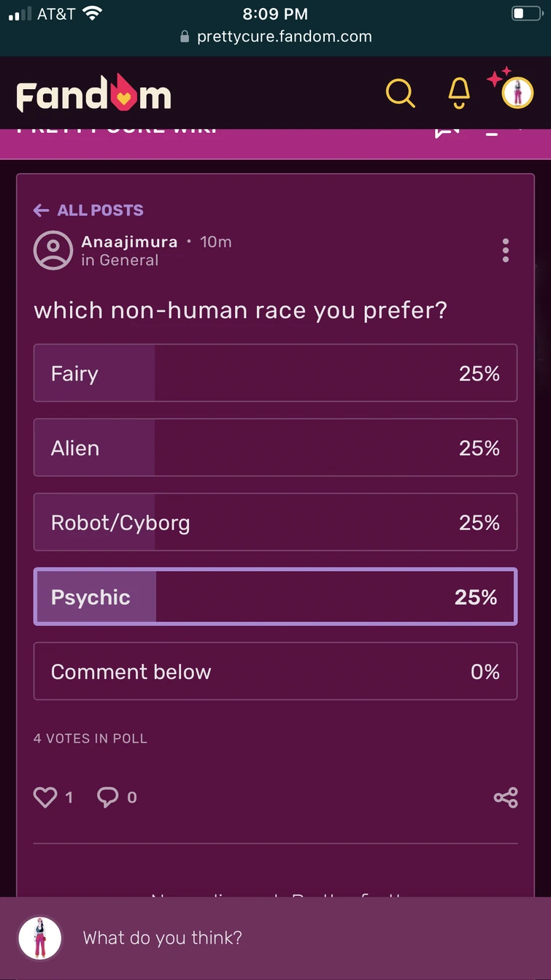551x980 pixels.
Task: Like the post with the heart icon
Action: coord(45,797)
